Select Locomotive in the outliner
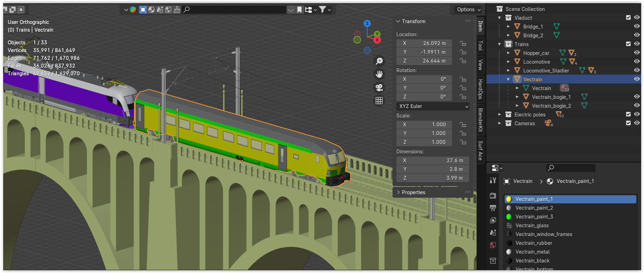644x273 pixels. [x=536, y=62]
